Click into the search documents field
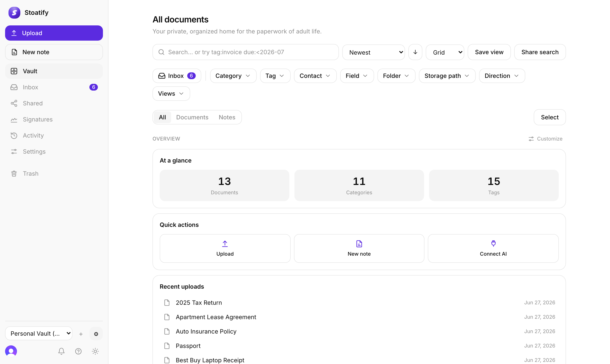The height and width of the screenshot is (364, 610). tap(246, 52)
